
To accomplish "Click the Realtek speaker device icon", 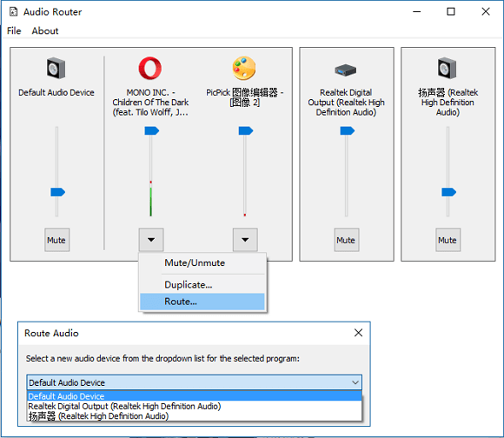I will pos(448,68).
